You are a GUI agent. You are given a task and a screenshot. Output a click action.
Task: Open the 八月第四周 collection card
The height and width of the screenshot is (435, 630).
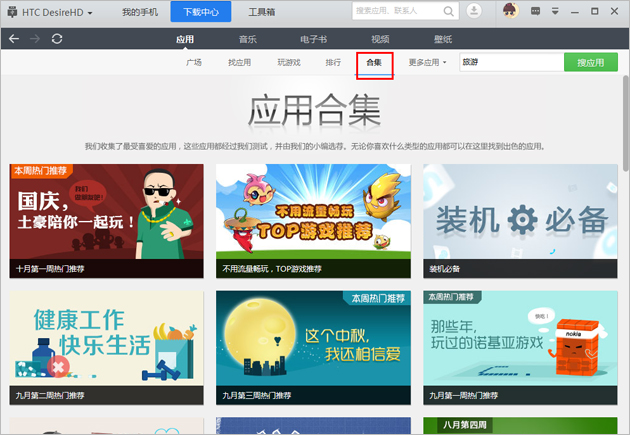[x=520, y=425]
